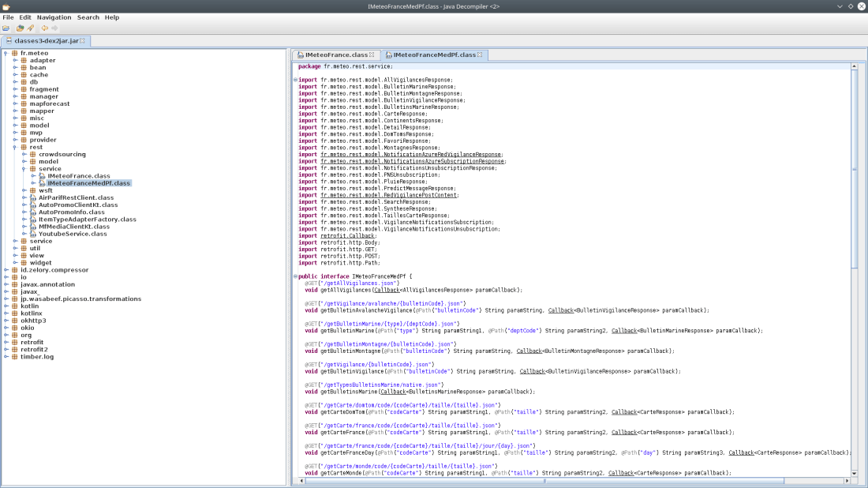Screen dimensions: 868x488
Task: Close the IMeteoFranceMedPf.class editor tab
Action: 480,55
